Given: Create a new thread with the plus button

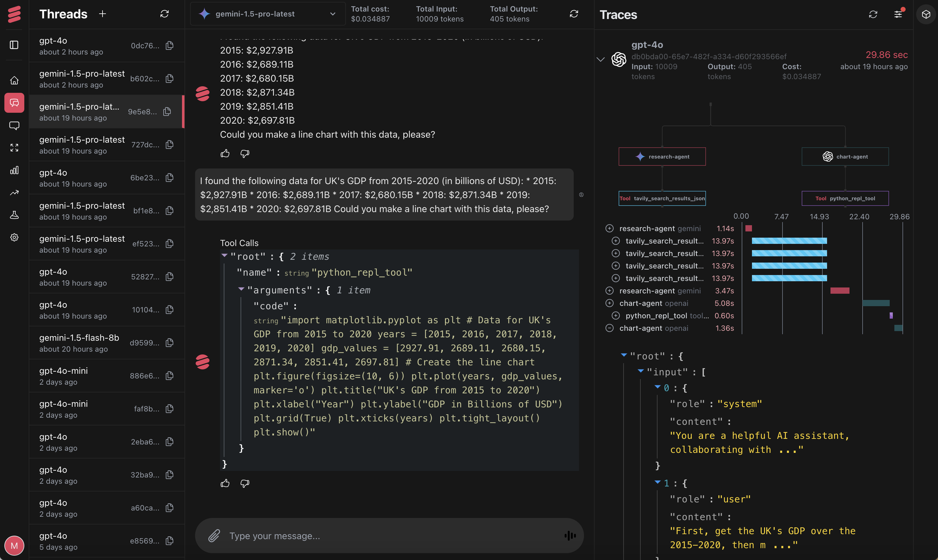Looking at the screenshot, I should 102,14.
